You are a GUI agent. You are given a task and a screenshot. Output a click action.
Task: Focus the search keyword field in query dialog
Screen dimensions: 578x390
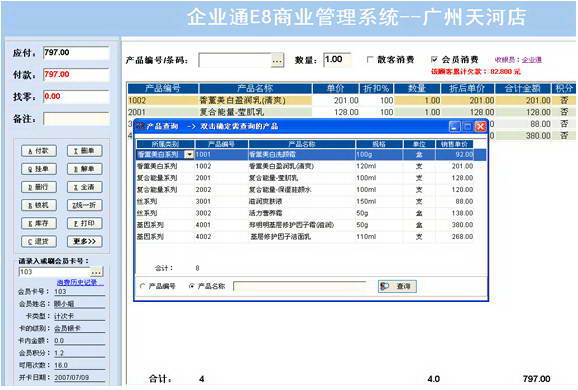[x=300, y=286]
